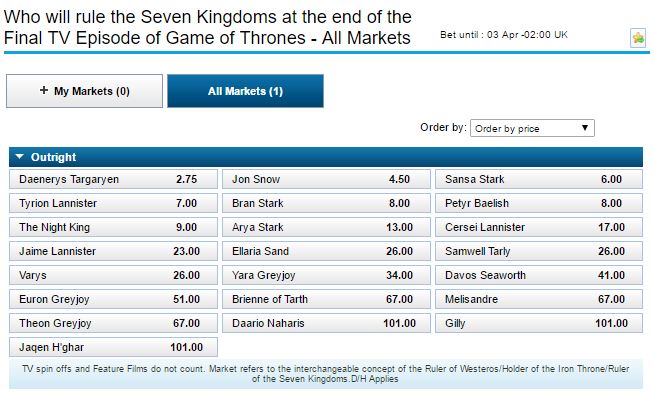Select Petyr Baelish odds 8.00
Image resolution: width=654 pixels, height=396 pixels.
click(x=539, y=203)
